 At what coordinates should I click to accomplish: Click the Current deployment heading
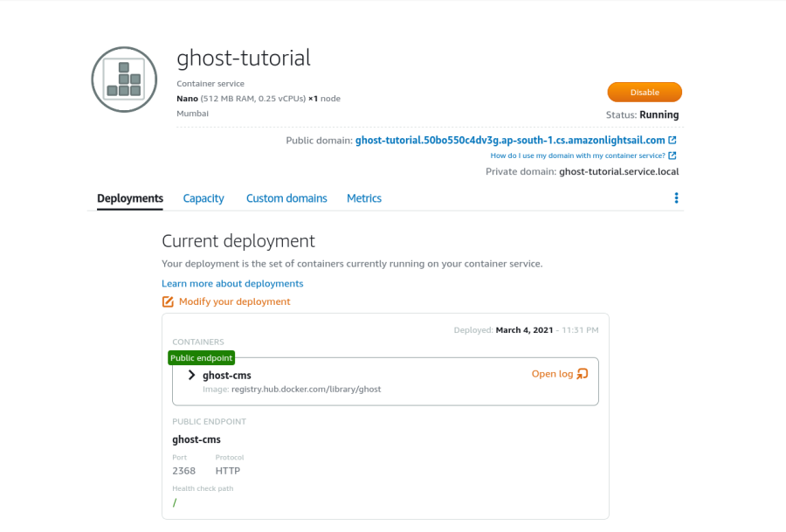[x=238, y=241]
